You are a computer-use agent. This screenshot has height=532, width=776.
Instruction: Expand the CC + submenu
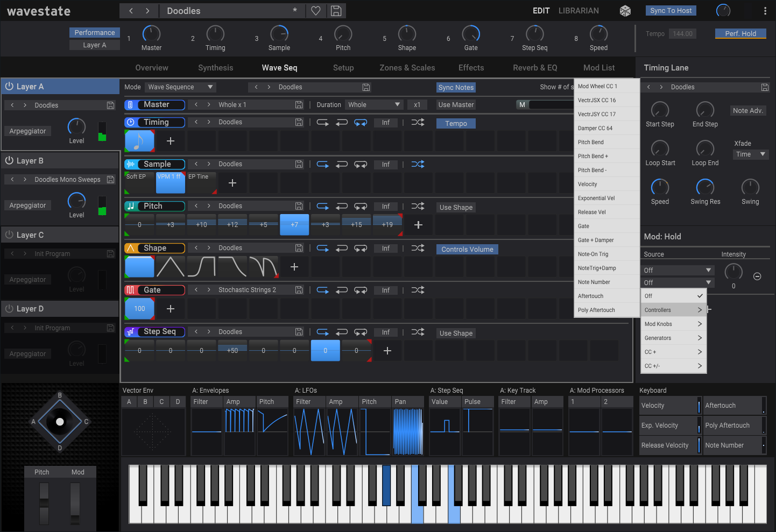click(674, 352)
